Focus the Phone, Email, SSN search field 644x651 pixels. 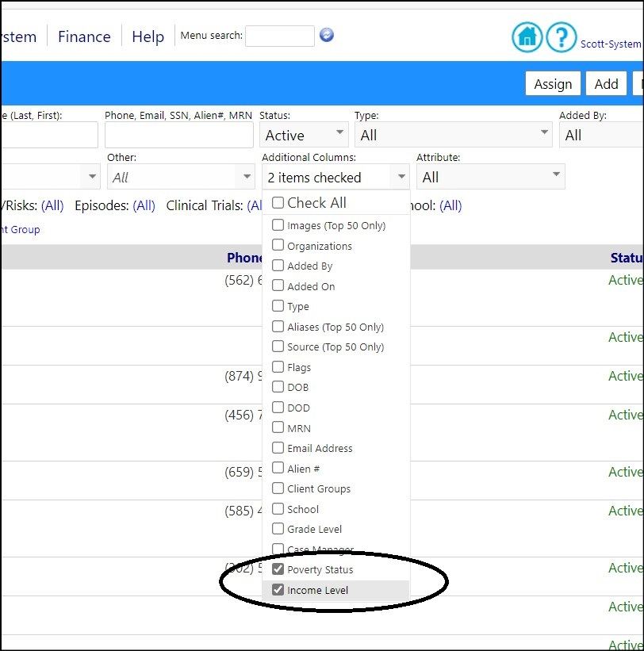point(179,135)
